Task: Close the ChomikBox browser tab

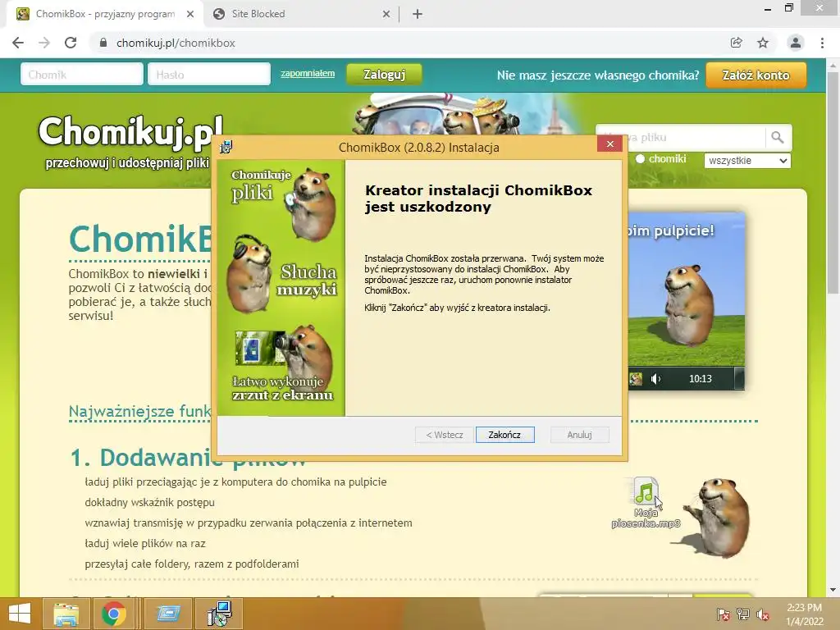Action: point(190,14)
